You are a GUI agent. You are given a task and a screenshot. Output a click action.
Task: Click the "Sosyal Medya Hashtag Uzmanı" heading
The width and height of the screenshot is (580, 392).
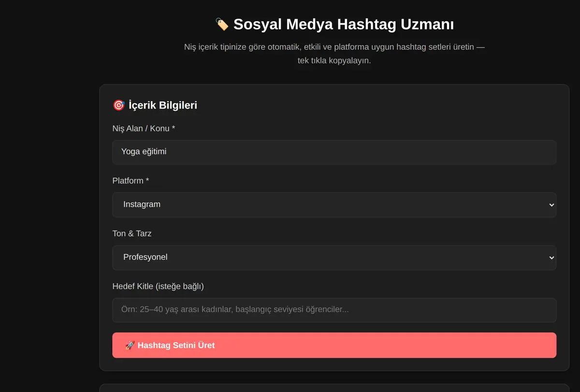pyautogui.click(x=343, y=24)
